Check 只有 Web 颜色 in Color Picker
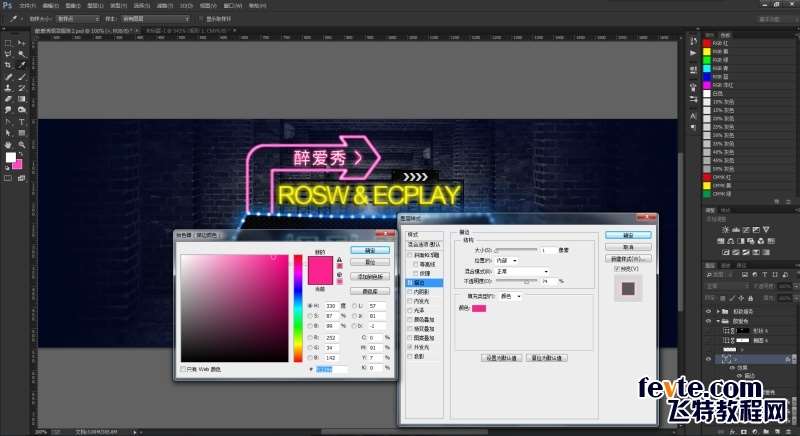800x436 pixels. (183, 369)
